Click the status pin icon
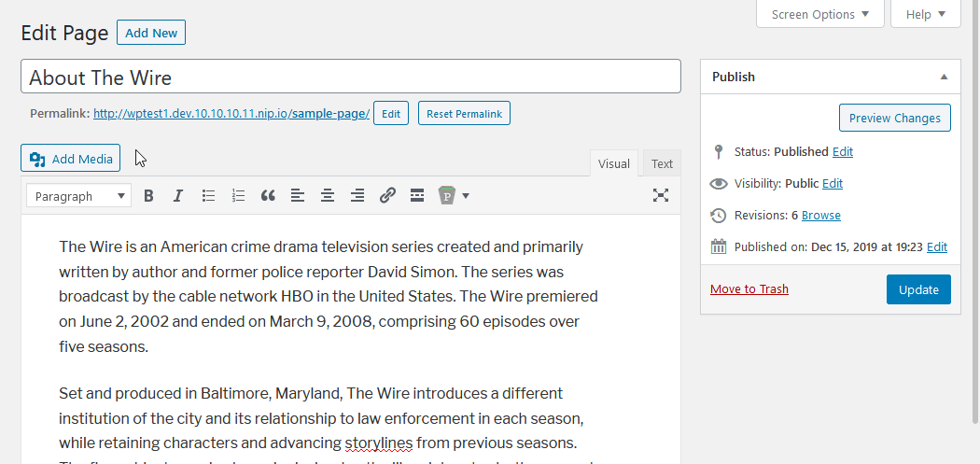The image size is (980, 464). point(718,151)
